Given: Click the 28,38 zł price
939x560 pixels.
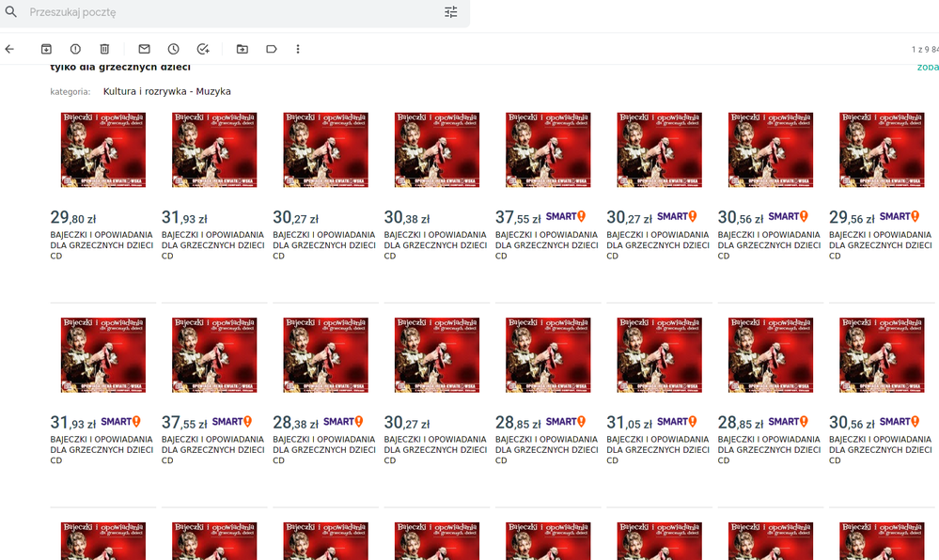Looking at the screenshot, I should (295, 423).
